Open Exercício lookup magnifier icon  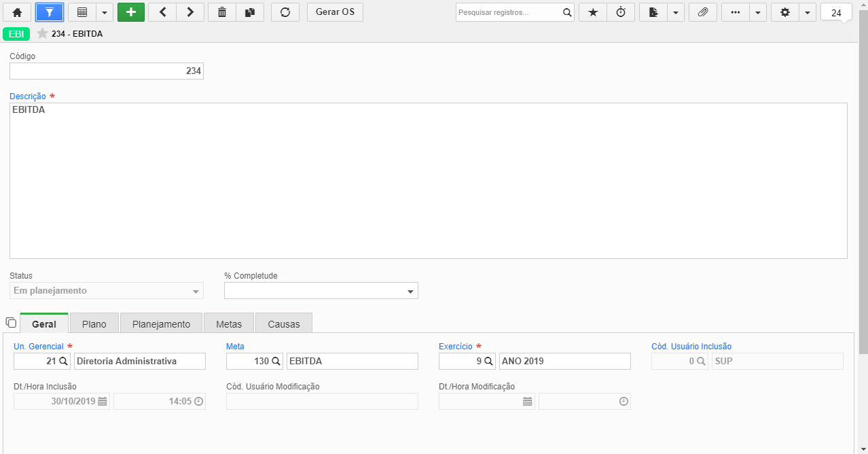pos(488,361)
